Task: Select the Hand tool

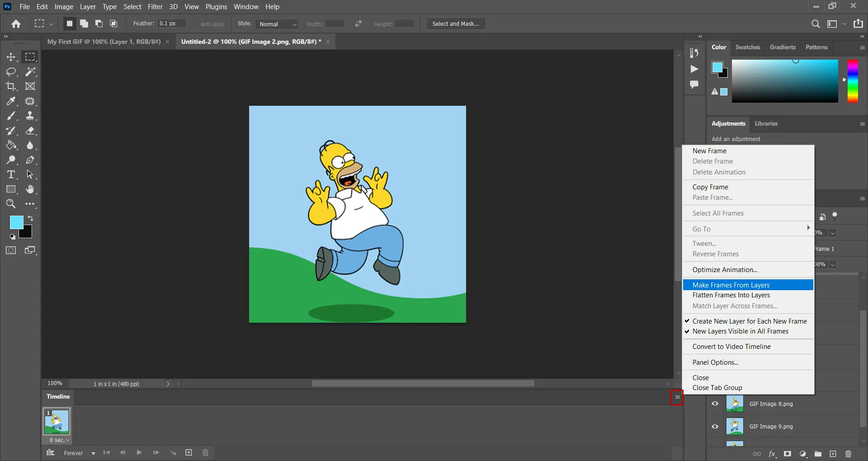Action: tap(30, 189)
